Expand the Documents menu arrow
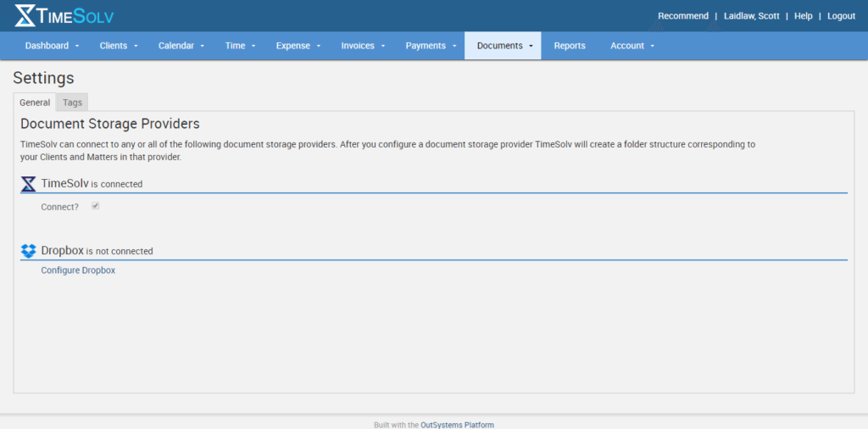This screenshot has width=868, height=429. [531, 46]
